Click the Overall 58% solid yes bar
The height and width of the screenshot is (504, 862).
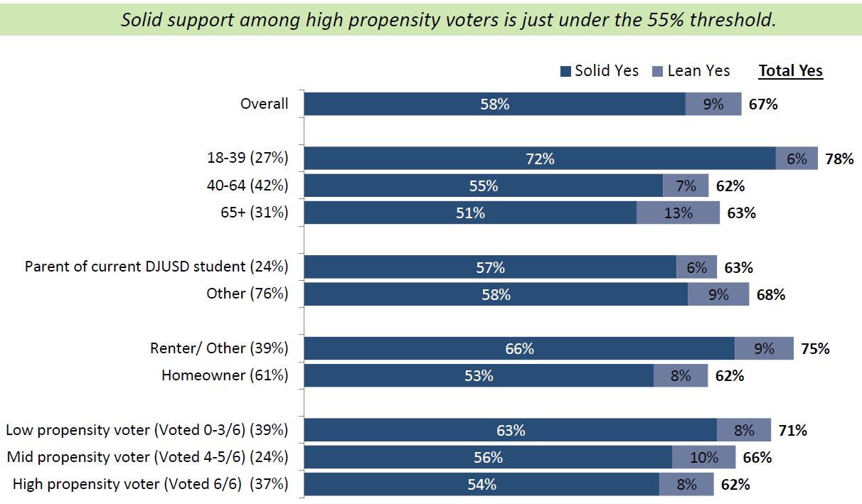click(x=494, y=104)
